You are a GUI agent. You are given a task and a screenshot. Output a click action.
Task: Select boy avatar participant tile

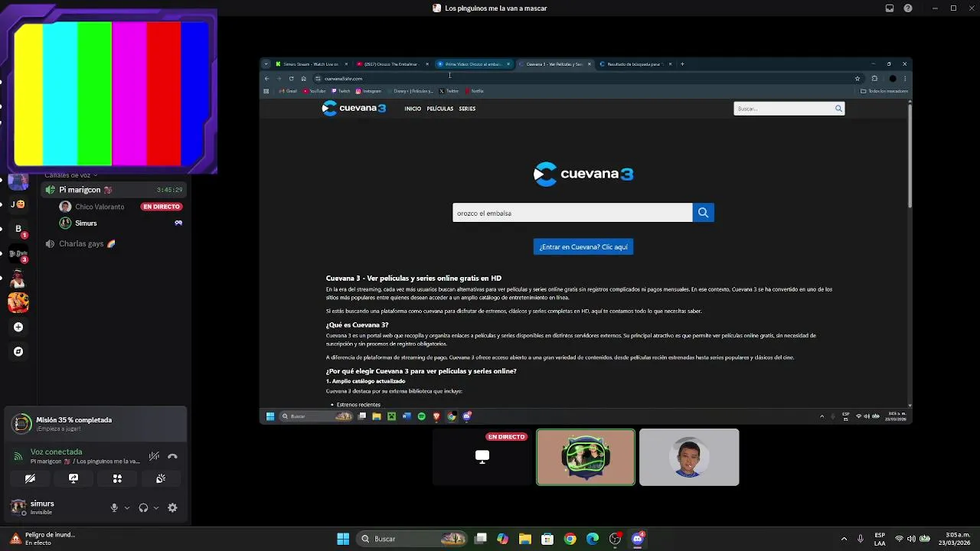click(689, 457)
